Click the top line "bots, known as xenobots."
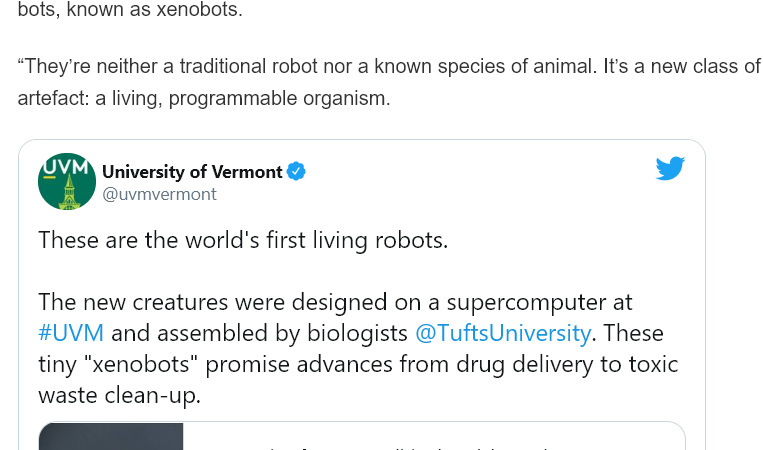Viewport: 763px width, 450px height. coord(130,9)
